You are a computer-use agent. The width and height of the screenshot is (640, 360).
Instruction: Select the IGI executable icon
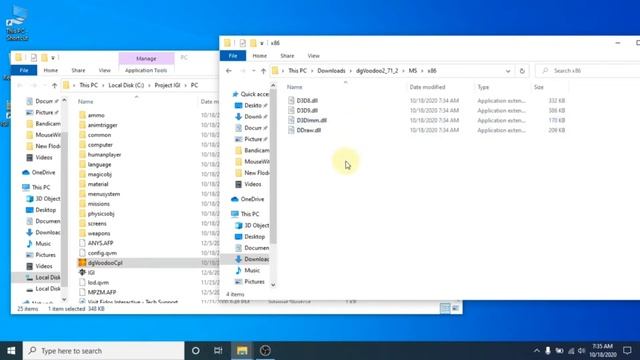(82, 272)
